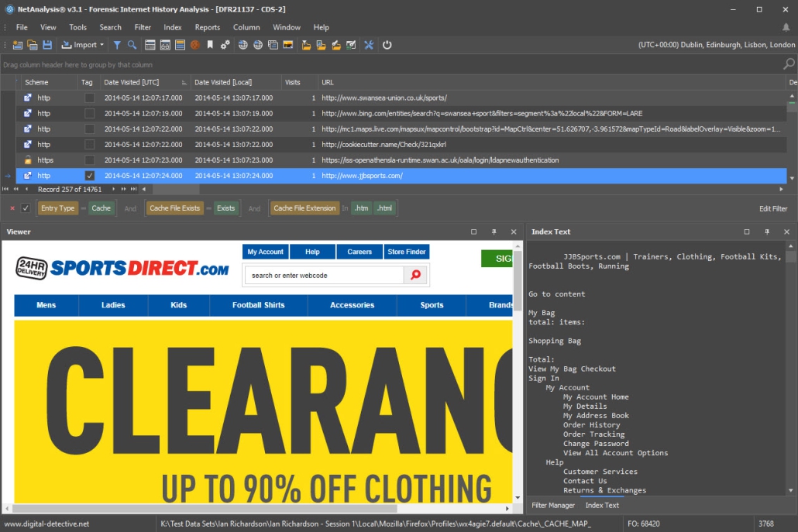Click the export folder with funnel icon
This screenshot has width=798, height=532.
(x=306, y=45)
